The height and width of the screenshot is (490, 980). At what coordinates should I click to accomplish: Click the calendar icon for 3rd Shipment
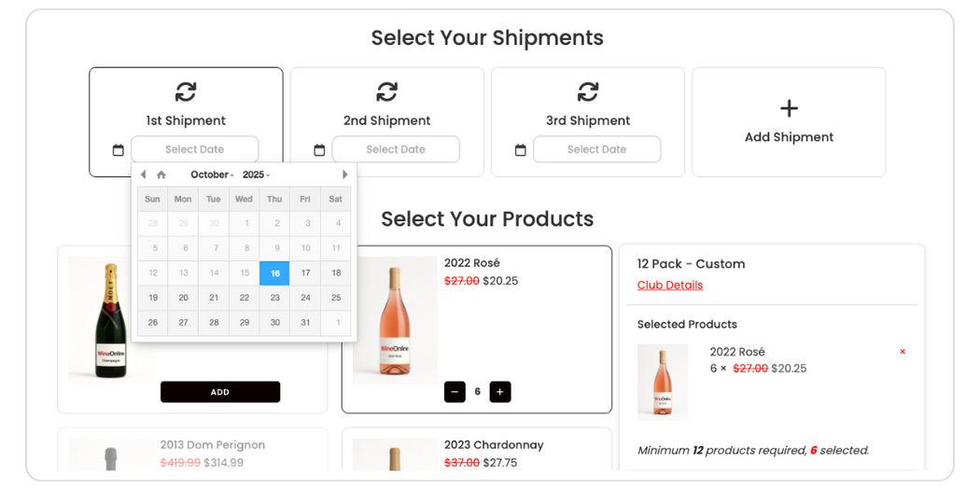coord(520,150)
